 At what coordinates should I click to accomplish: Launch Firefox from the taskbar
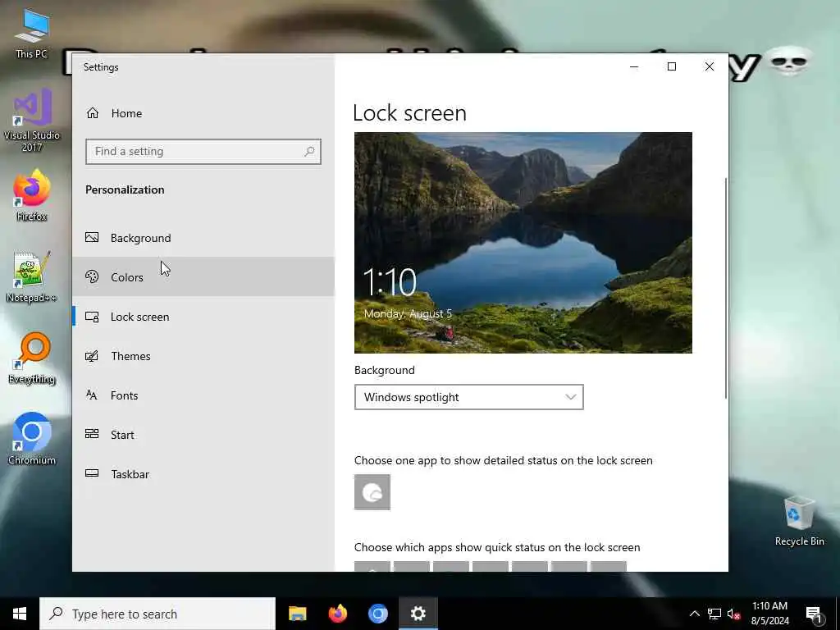(x=337, y=614)
